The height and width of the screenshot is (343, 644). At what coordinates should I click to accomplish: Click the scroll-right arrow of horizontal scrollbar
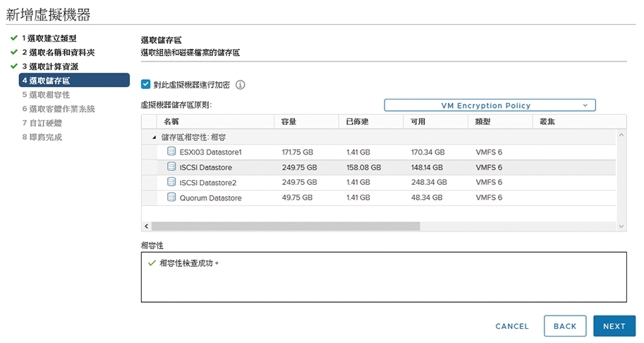tap(621, 227)
